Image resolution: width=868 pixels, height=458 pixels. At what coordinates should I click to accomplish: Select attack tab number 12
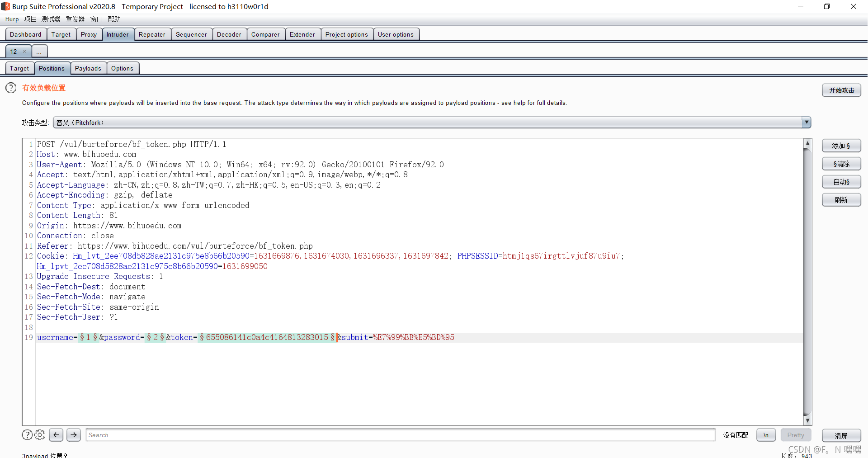[14, 52]
